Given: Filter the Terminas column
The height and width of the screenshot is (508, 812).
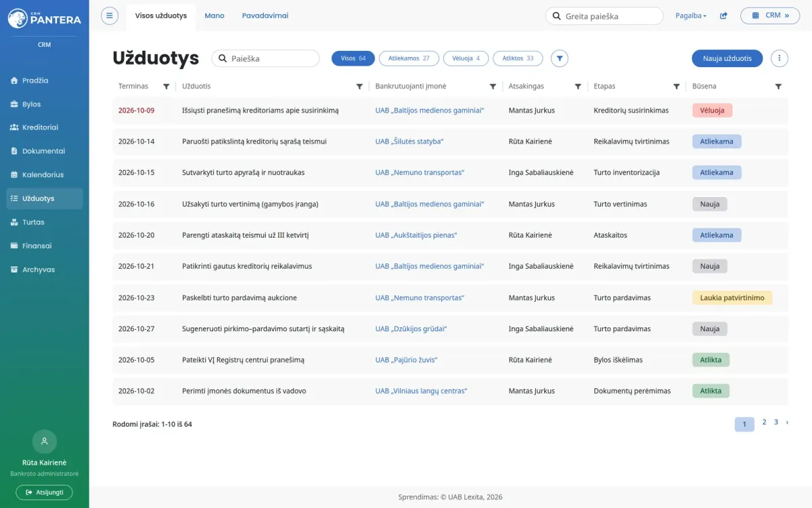Looking at the screenshot, I should (166, 87).
